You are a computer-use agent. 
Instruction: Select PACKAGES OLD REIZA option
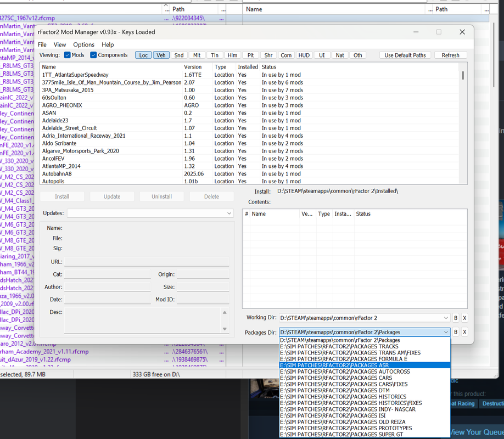[365, 422]
